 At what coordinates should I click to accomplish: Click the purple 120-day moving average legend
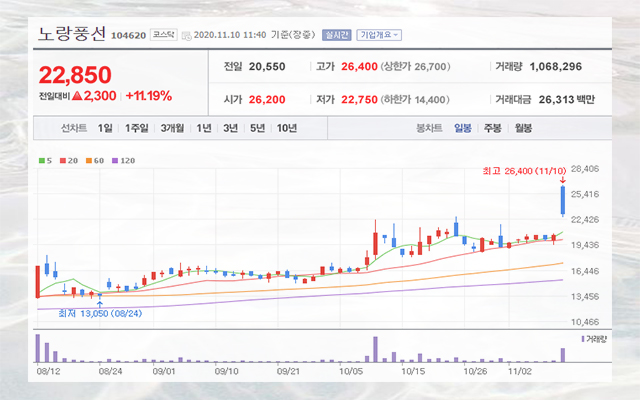point(124,161)
